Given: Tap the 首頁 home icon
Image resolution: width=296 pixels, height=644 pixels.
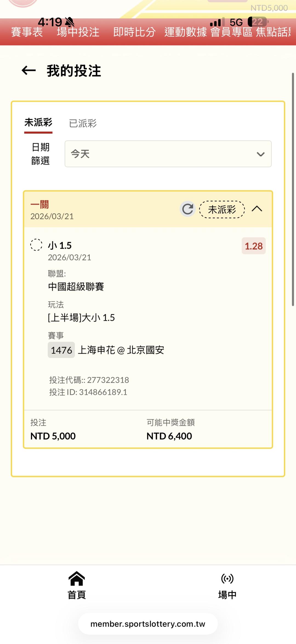Looking at the screenshot, I should click(77, 578).
